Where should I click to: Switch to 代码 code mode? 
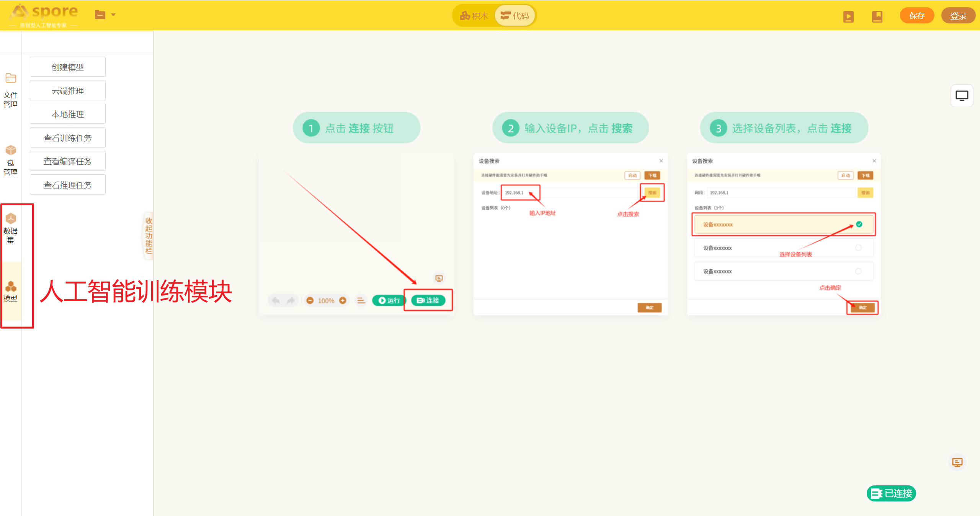515,16
